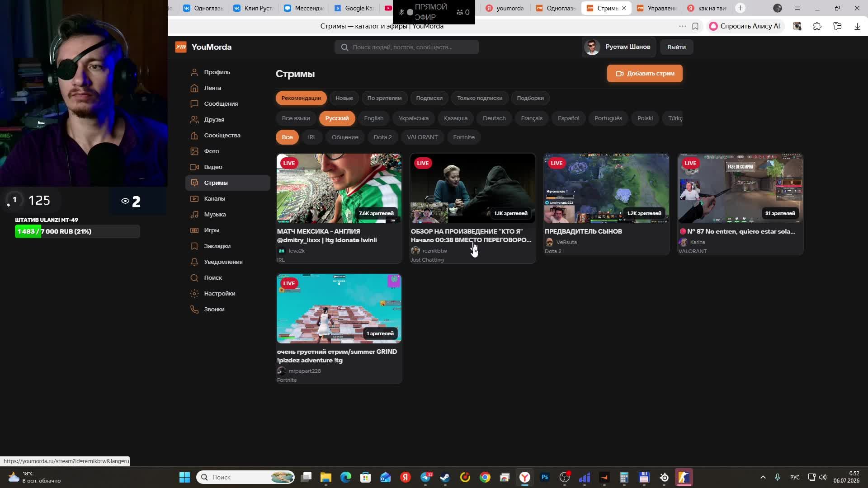Open streamer VeRsuta's channel link

[x=566, y=242]
